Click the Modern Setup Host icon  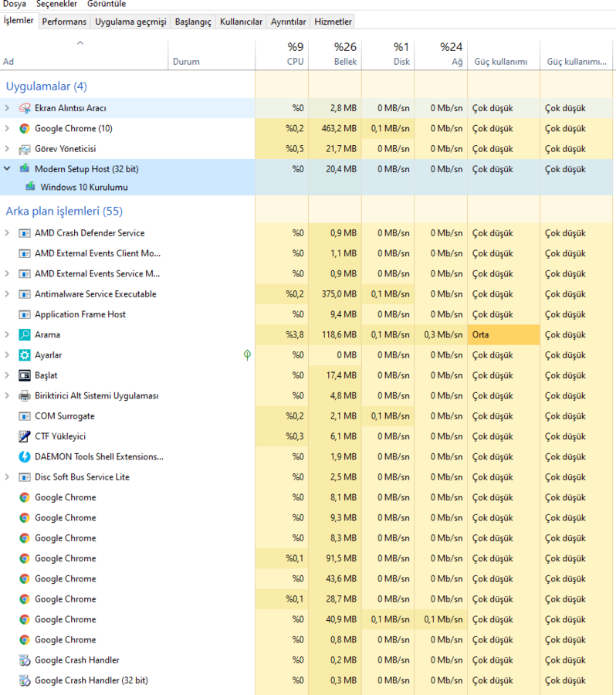click(25, 169)
